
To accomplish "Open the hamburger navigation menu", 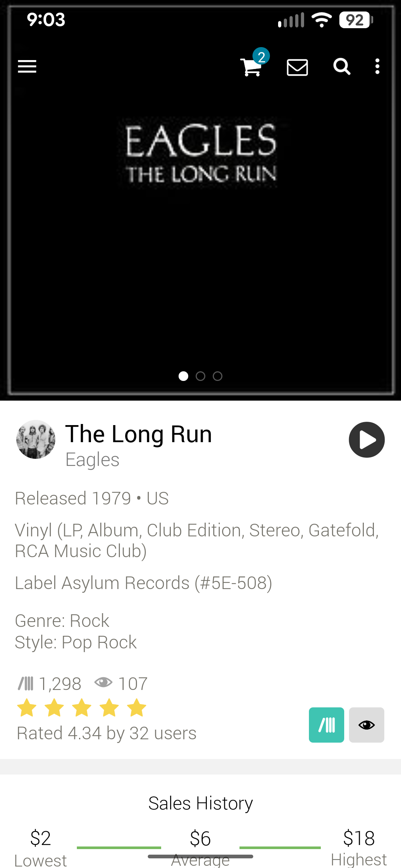I will (x=27, y=67).
